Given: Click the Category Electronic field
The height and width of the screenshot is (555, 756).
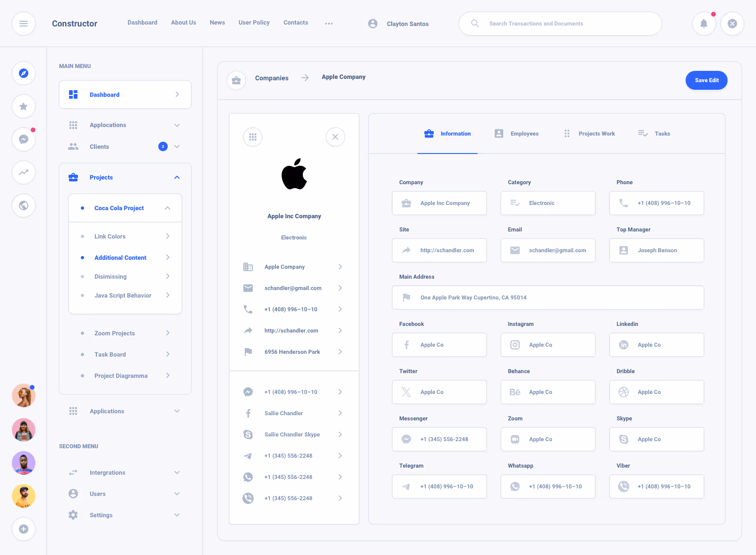Looking at the screenshot, I should (548, 203).
